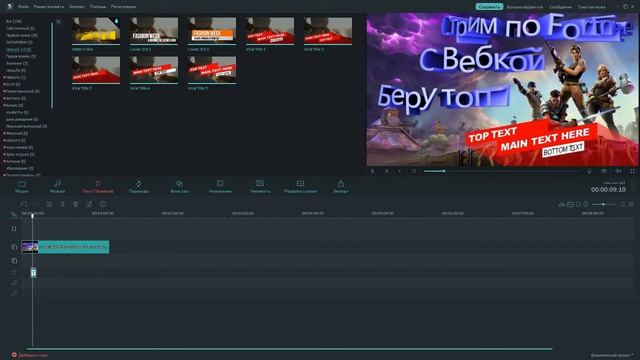Click the Добавить трек button
The image size is (640, 360).
[29, 355]
